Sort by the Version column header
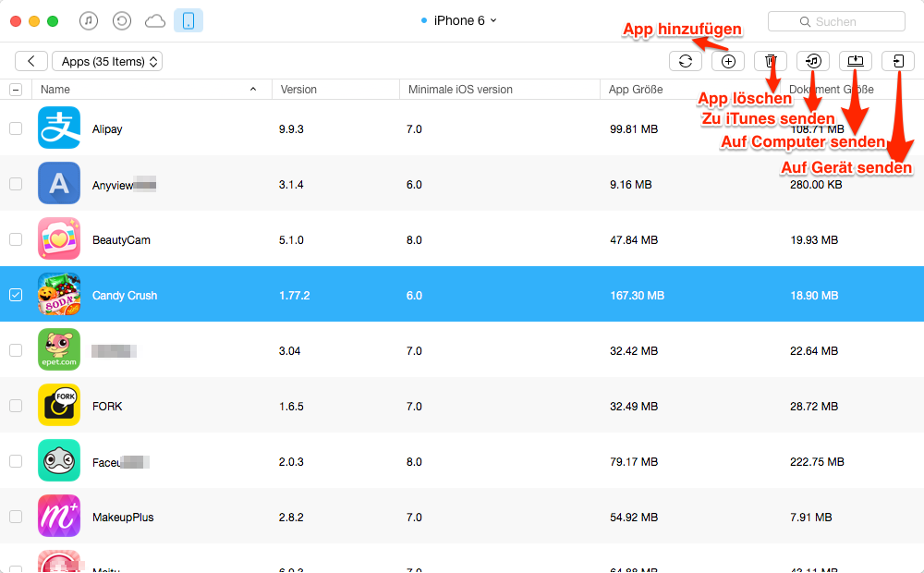 335,90
